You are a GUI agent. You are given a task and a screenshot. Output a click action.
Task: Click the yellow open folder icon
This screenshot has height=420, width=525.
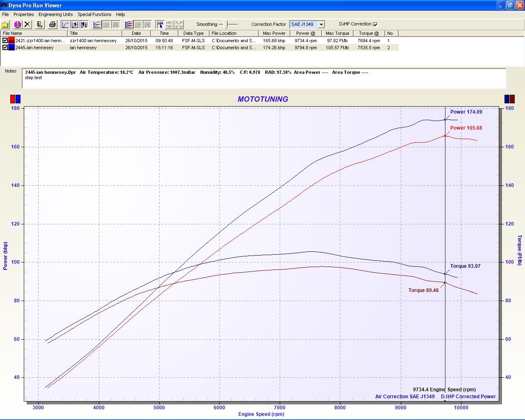pyautogui.click(x=5, y=25)
